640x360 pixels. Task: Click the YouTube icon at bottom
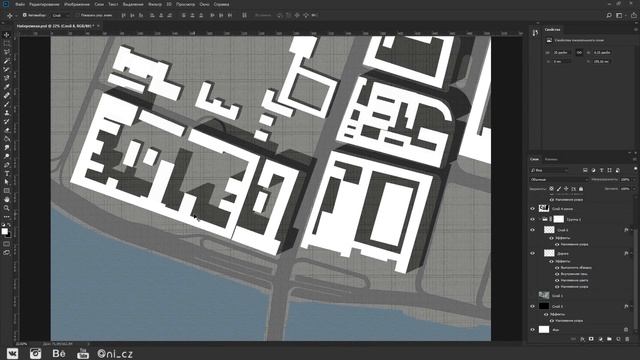pyautogui.click(x=83, y=353)
